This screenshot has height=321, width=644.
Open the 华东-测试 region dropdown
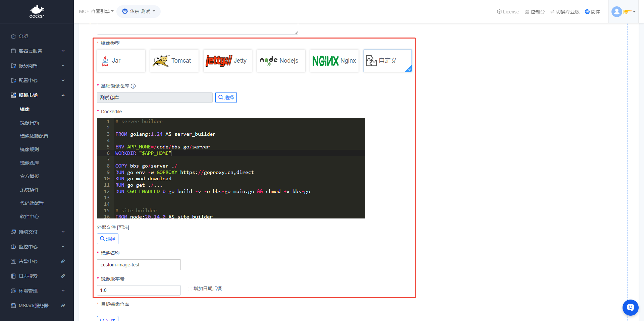(x=139, y=11)
